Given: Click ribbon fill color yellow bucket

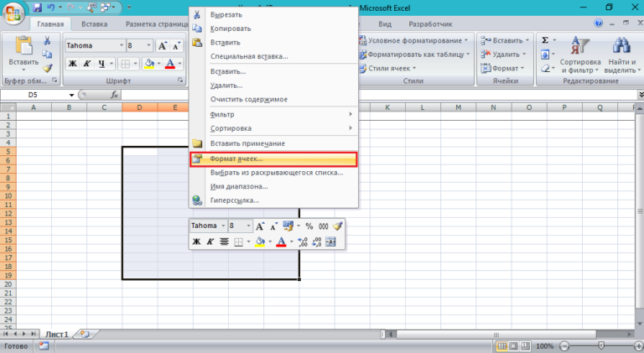Looking at the screenshot, I should tap(149, 64).
